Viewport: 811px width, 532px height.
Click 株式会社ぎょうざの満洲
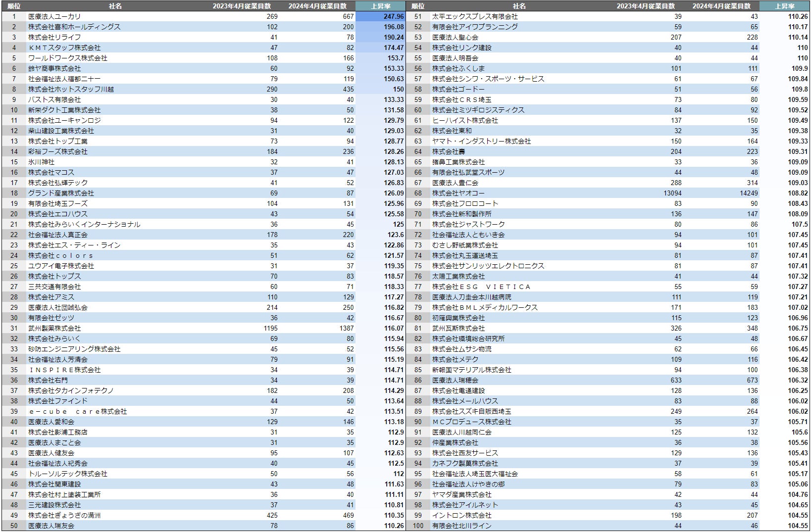[64, 515]
